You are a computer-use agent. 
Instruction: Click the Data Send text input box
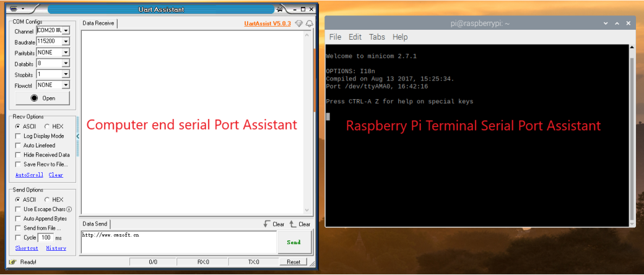click(x=178, y=242)
